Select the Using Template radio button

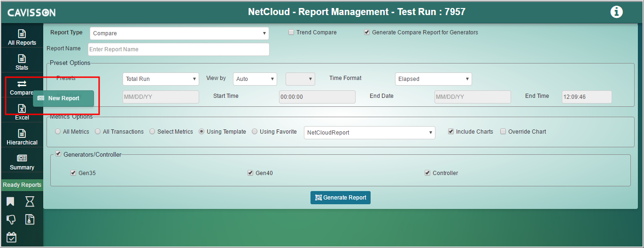(202, 132)
